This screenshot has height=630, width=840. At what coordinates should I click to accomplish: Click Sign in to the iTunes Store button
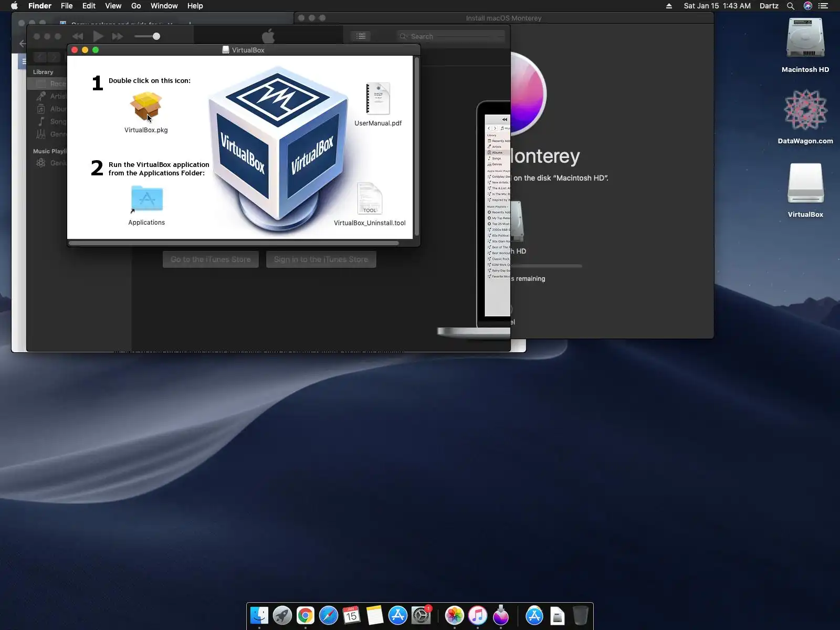click(321, 259)
